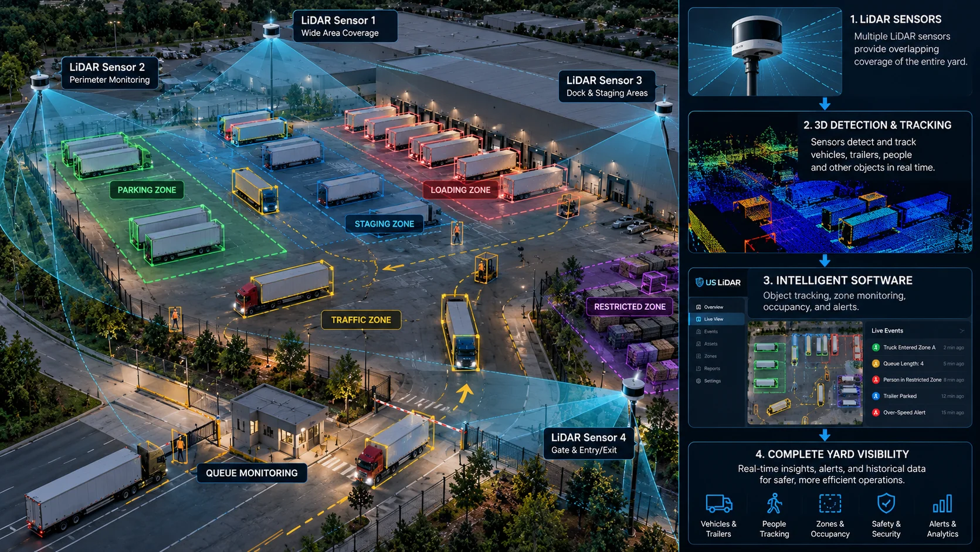
Task: Click the yellow TRAFFIC ZONE label
Action: [361, 320]
